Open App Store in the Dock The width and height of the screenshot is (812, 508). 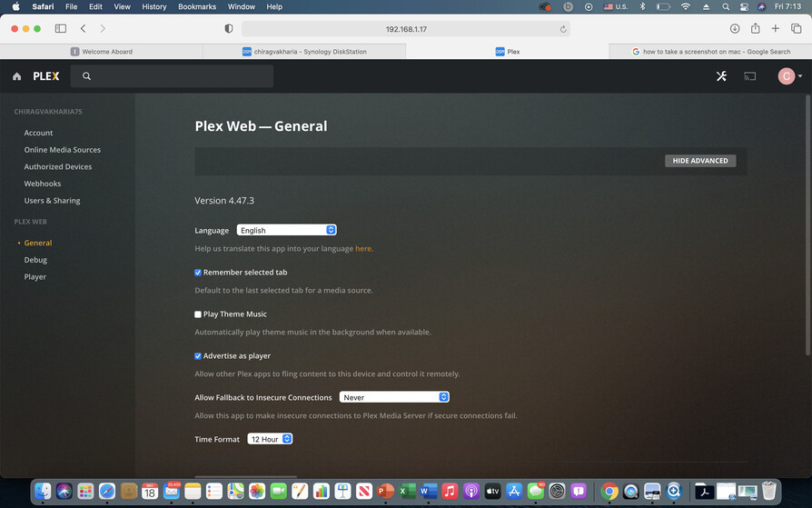coord(514,491)
